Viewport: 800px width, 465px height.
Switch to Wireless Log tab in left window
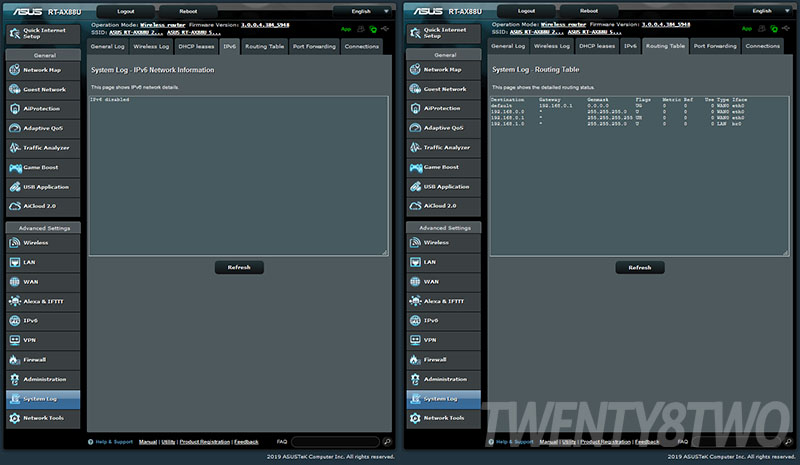(x=151, y=46)
